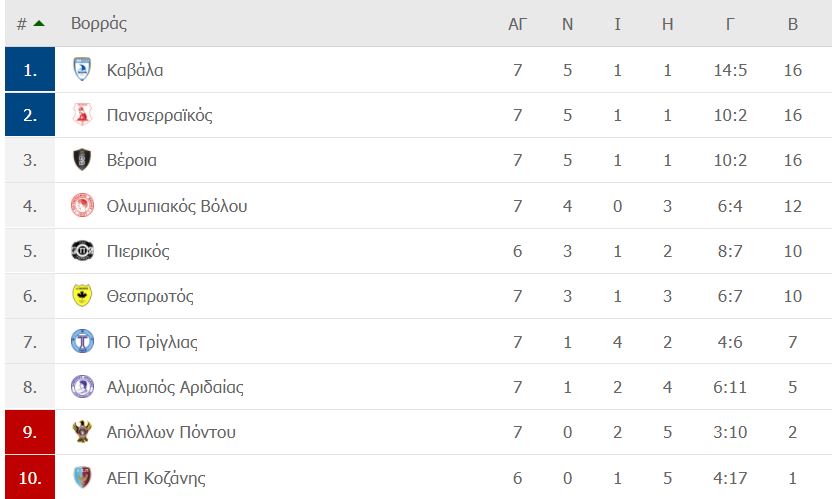Open the Ολυμπιακός Βόλου team link

point(177,206)
